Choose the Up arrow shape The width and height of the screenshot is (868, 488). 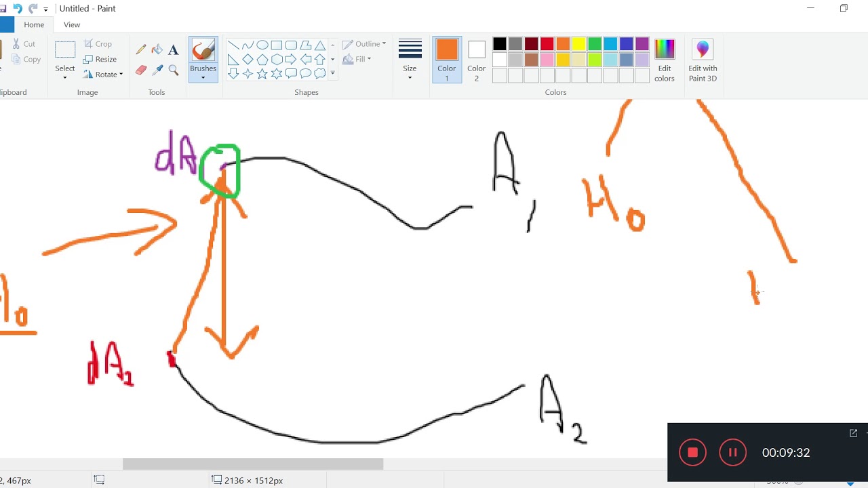[x=319, y=60]
